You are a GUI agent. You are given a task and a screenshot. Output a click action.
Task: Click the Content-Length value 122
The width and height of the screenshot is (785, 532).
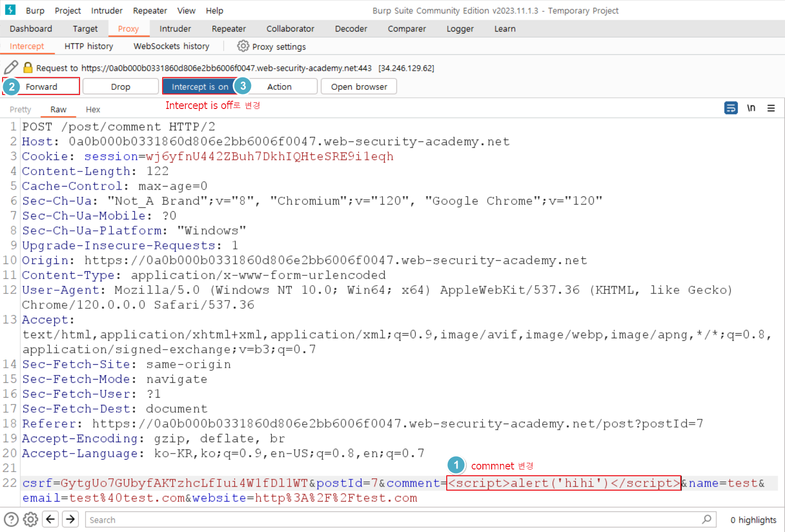coord(158,171)
